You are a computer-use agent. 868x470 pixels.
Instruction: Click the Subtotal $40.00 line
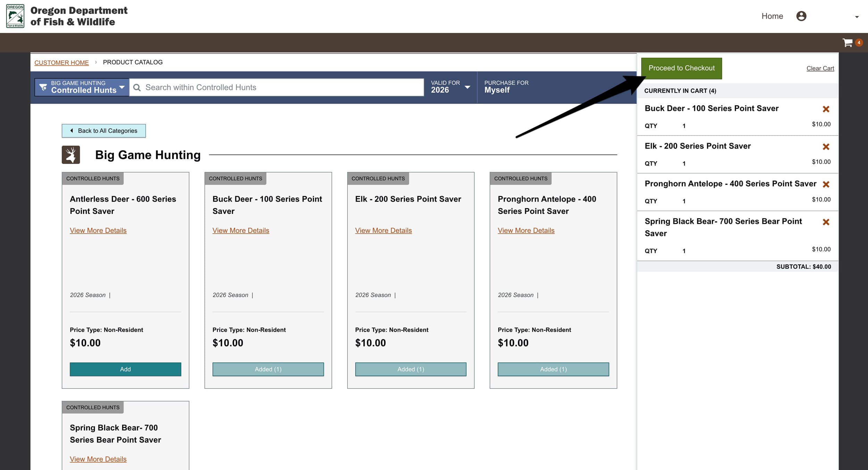[803, 267]
